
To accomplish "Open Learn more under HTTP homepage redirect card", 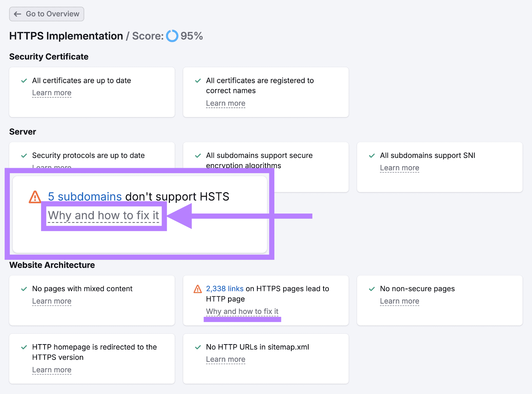I will click(x=52, y=370).
